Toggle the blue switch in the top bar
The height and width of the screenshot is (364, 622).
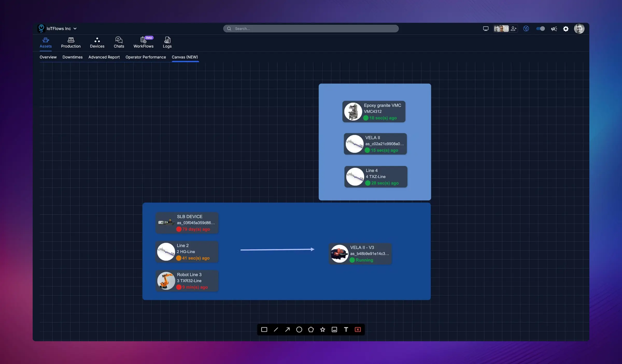[x=540, y=28]
